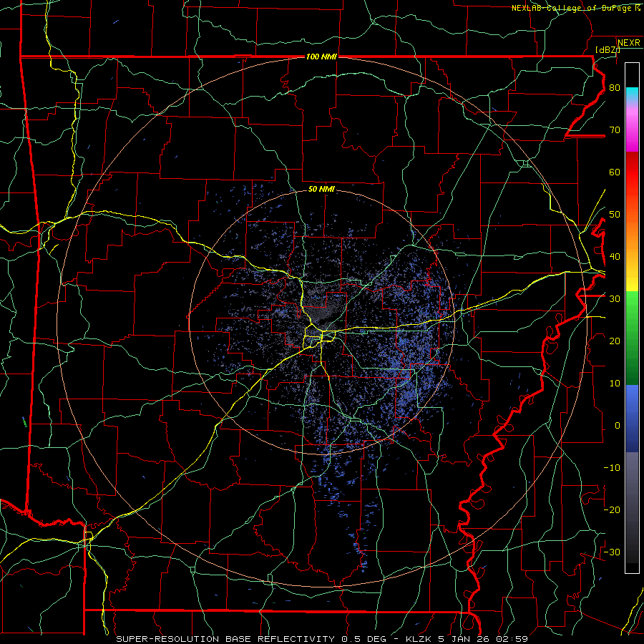
Task: Click the "02:59" timestamp in caption
Action: 512,639
